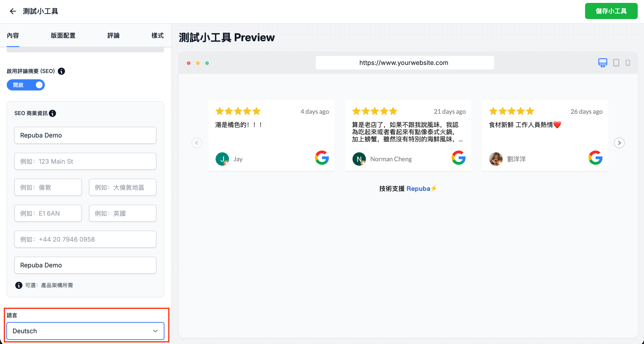Click the Google logo on Jay's review
Viewport: 644px width, 344px height.
click(322, 158)
